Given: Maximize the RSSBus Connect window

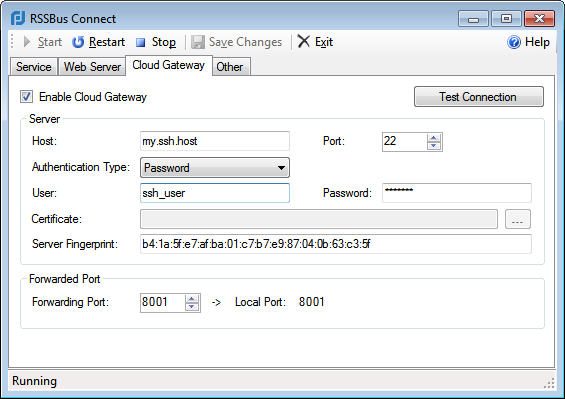Looking at the screenshot, I should (506, 19).
